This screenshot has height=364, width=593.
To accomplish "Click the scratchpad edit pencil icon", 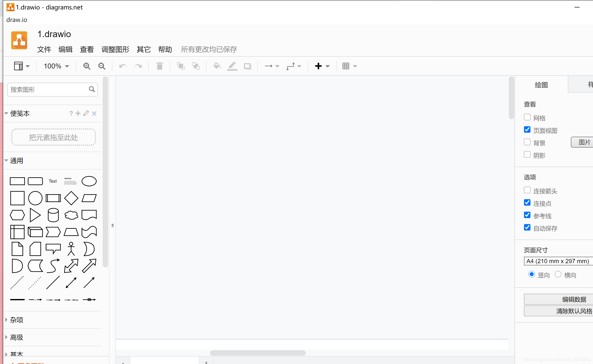I will (x=86, y=113).
